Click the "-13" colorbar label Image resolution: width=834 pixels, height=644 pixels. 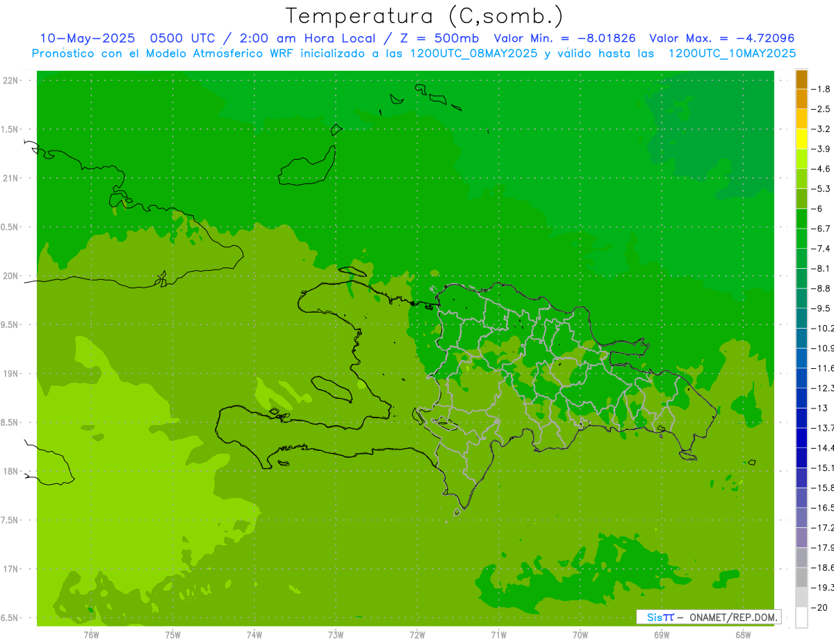click(x=821, y=408)
